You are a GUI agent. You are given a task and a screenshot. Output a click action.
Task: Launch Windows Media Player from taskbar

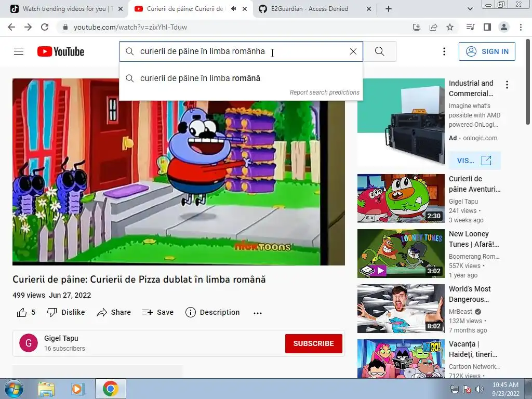(x=77, y=389)
